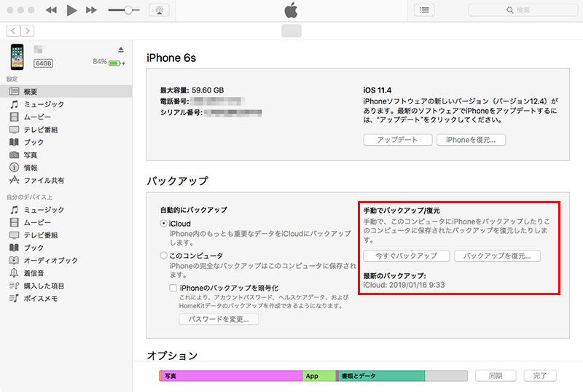This screenshot has width=583, height=392.
Task: Click the 最大容量: 59.60 GB text
Action: 192,90
